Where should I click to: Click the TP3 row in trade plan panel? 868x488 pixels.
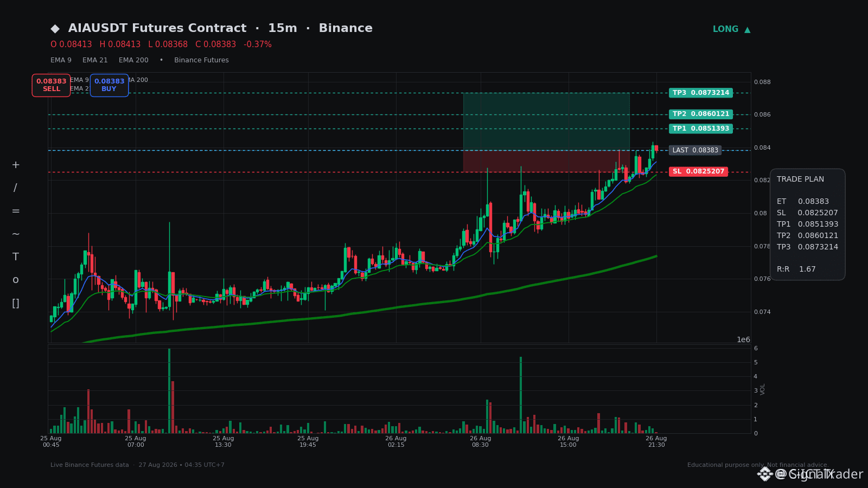point(807,247)
